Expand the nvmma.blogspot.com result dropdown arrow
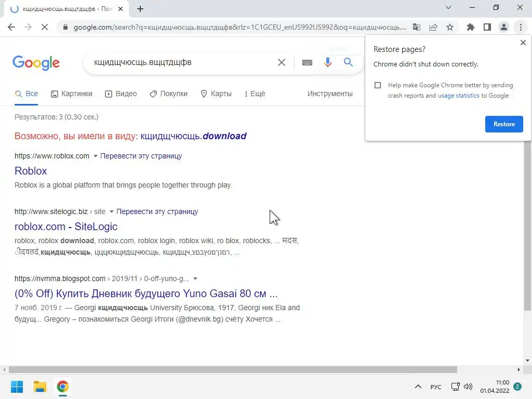The image size is (532, 399). click(x=195, y=279)
